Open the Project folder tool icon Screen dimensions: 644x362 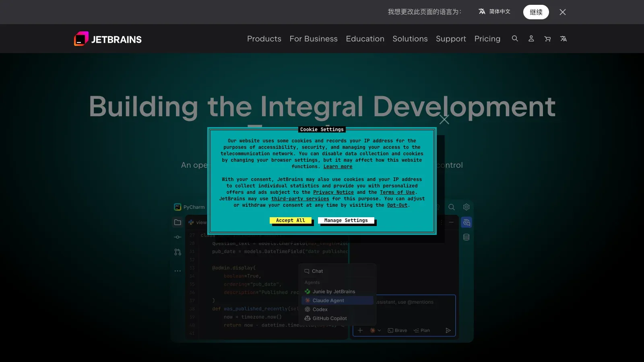click(x=178, y=222)
